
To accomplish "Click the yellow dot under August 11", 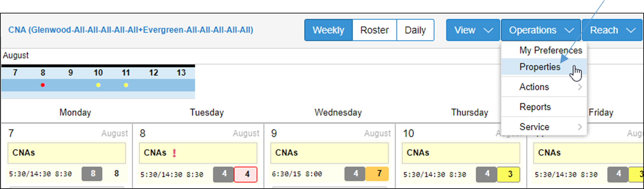I will [126, 85].
